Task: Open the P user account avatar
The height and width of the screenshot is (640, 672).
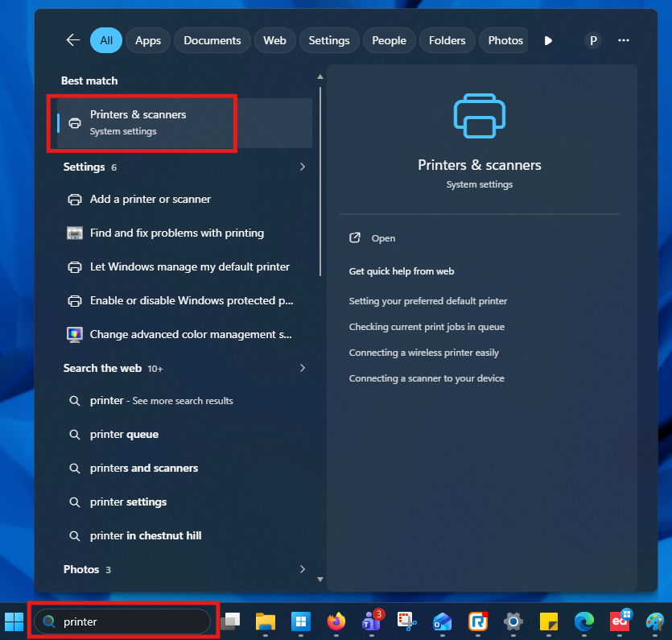Action: (x=593, y=41)
